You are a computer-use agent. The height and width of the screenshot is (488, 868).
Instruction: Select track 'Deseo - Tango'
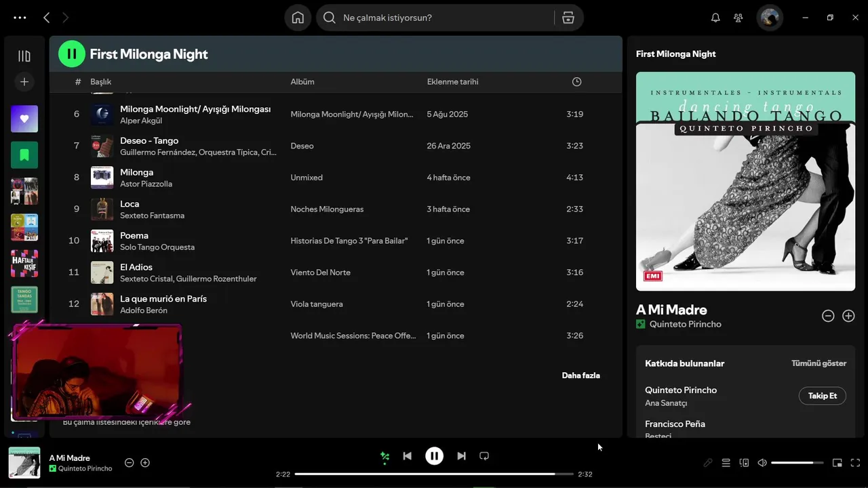tap(149, 141)
